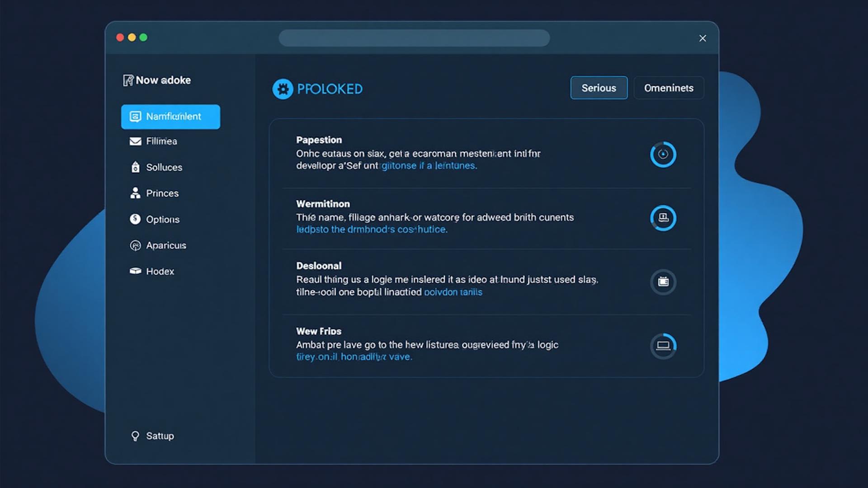Click the PFOLOKED gear logo icon
Viewport: 868px width, 488px height.
pos(283,89)
